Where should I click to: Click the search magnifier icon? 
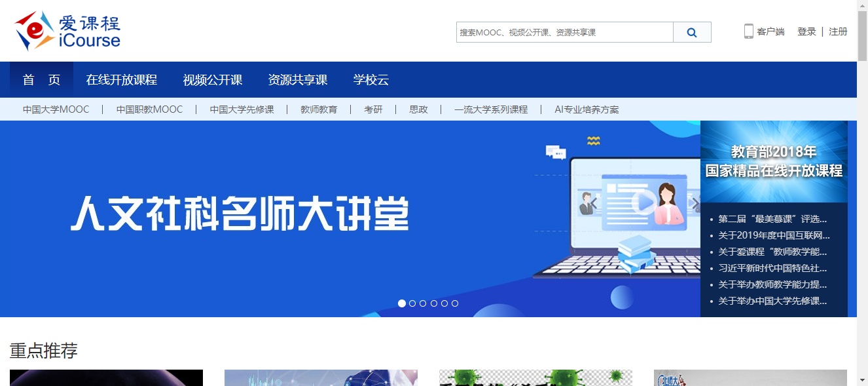pos(692,31)
